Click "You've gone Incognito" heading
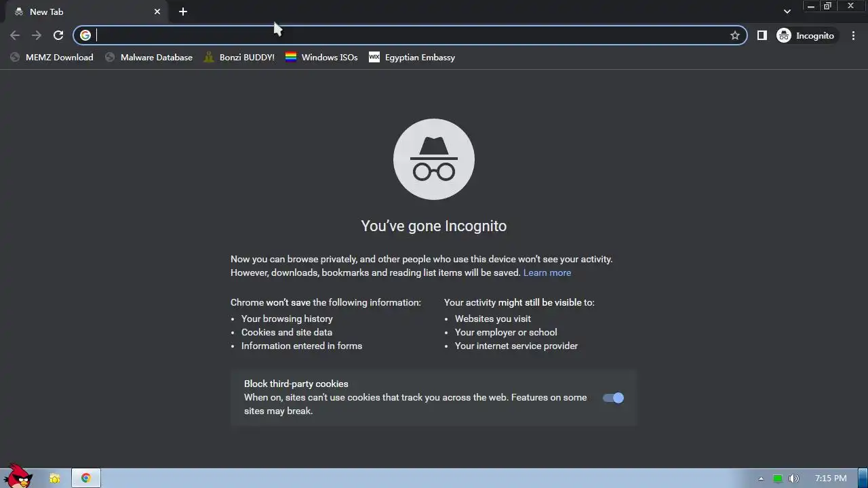This screenshot has width=868, height=488. point(434,226)
